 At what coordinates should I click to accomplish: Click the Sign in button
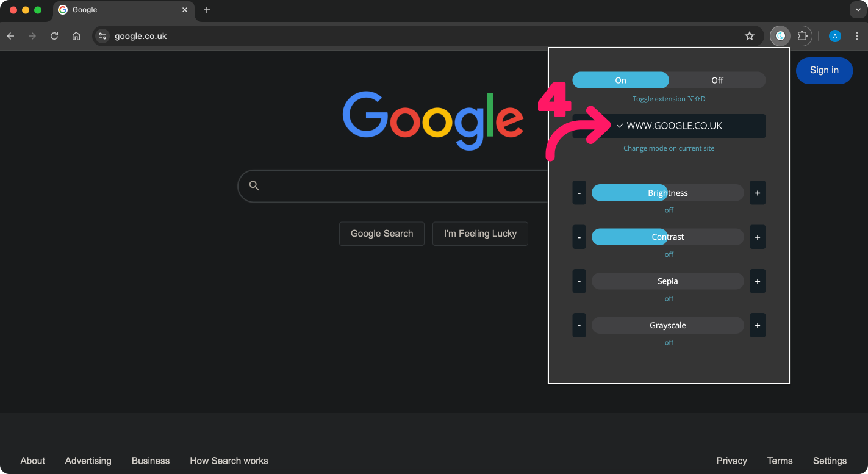click(x=823, y=70)
